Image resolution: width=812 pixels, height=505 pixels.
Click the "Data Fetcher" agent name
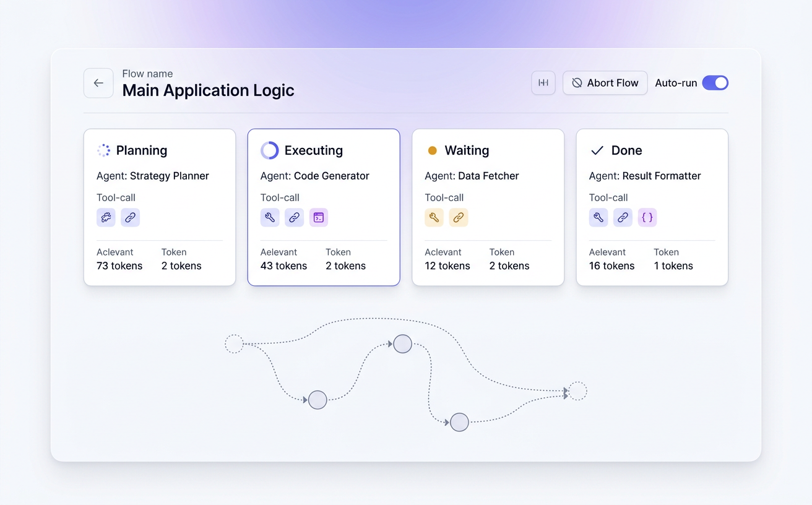point(488,176)
